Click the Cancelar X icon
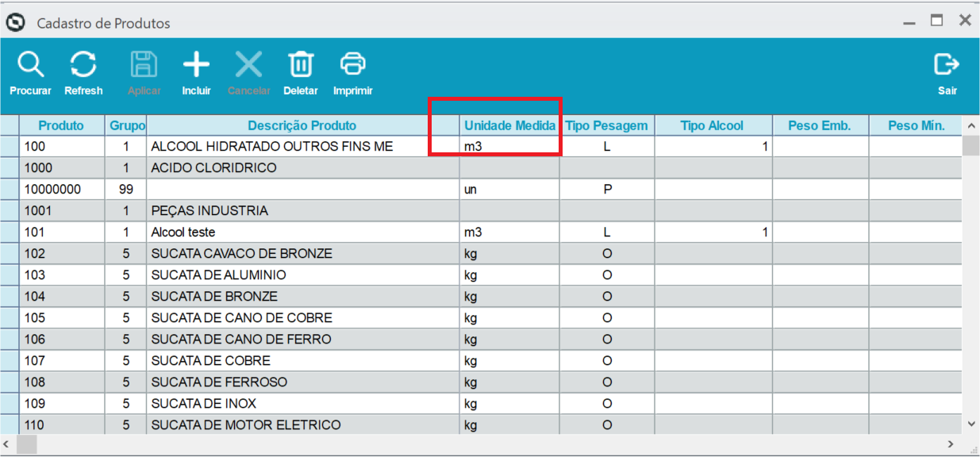980x457 pixels. point(248,64)
